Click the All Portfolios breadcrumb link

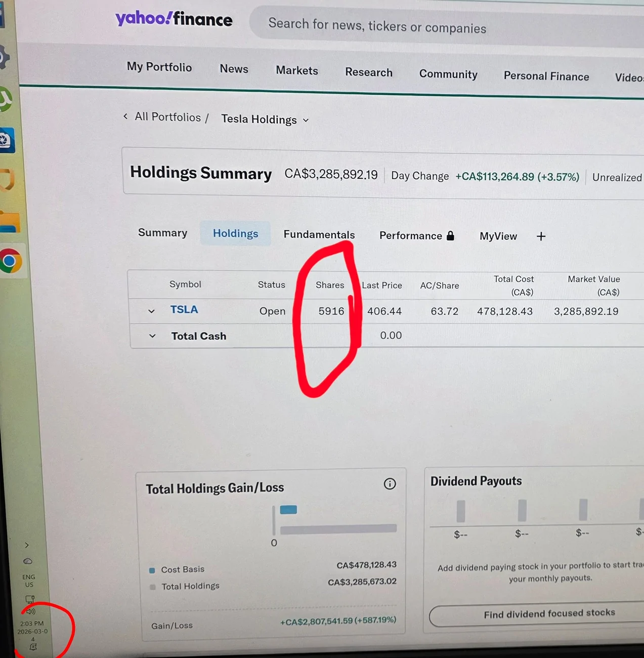[167, 117]
